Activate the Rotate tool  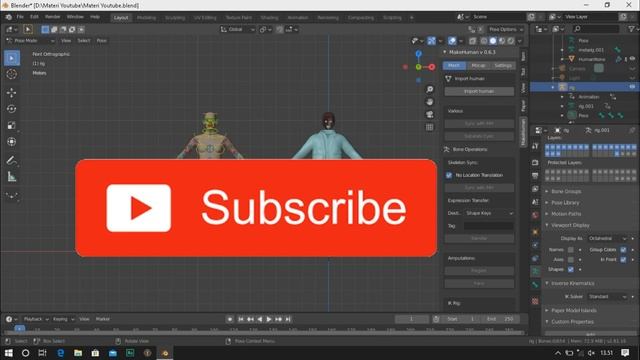point(12,109)
